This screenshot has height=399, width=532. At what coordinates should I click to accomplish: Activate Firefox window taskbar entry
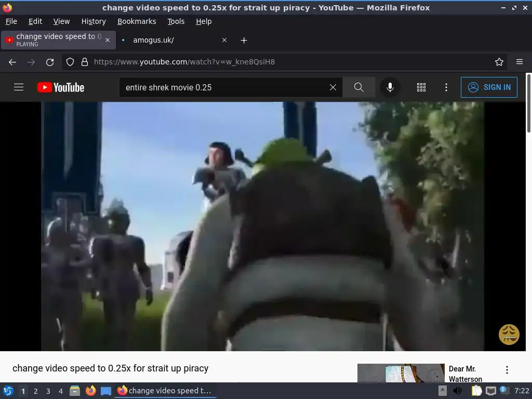165,391
